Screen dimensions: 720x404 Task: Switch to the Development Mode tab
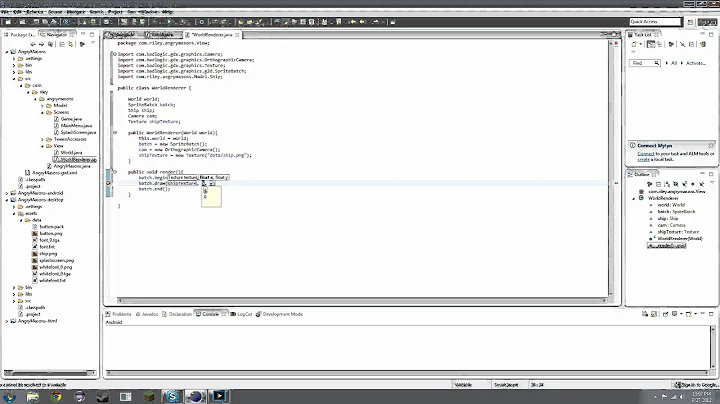coord(279,314)
